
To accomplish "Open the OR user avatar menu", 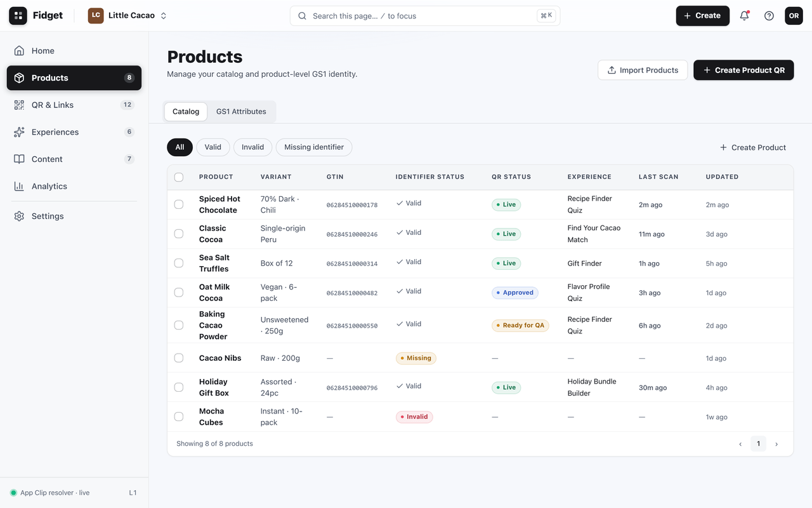I will [x=794, y=16].
